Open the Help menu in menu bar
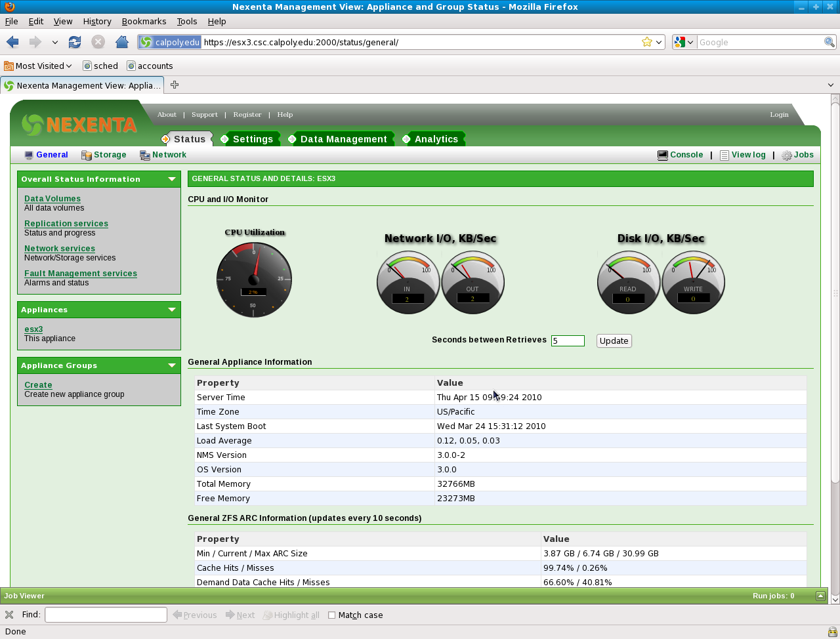This screenshot has width=840, height=639. point(217,21)
